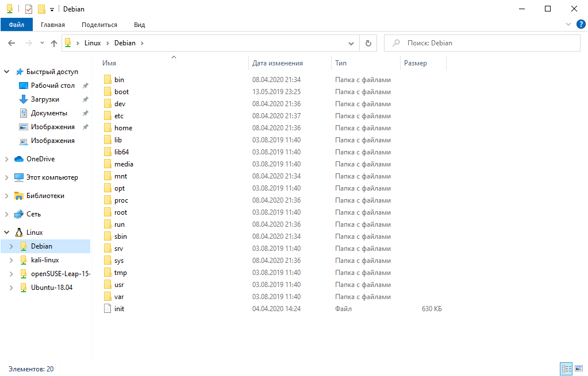Click Linux in the address breadcrumb
This screenshot has width=588, height=376.
93,43
